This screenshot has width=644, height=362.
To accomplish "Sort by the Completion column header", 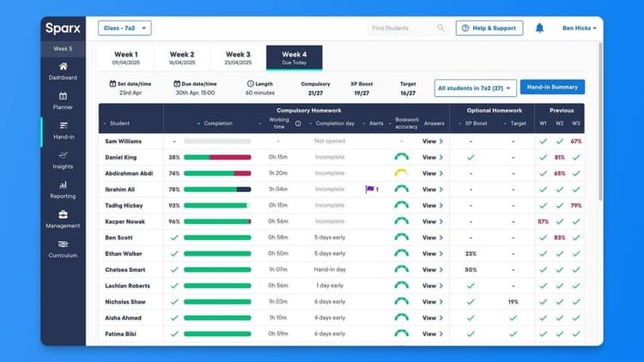I will (217, 123).
